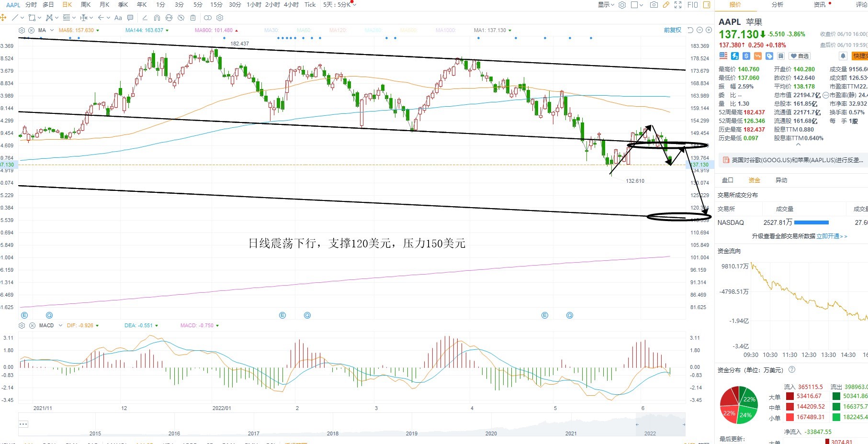Open MA indicator settings gear
Image resolution: width=868 pixels, height=444 pixels.
[22, 30]
